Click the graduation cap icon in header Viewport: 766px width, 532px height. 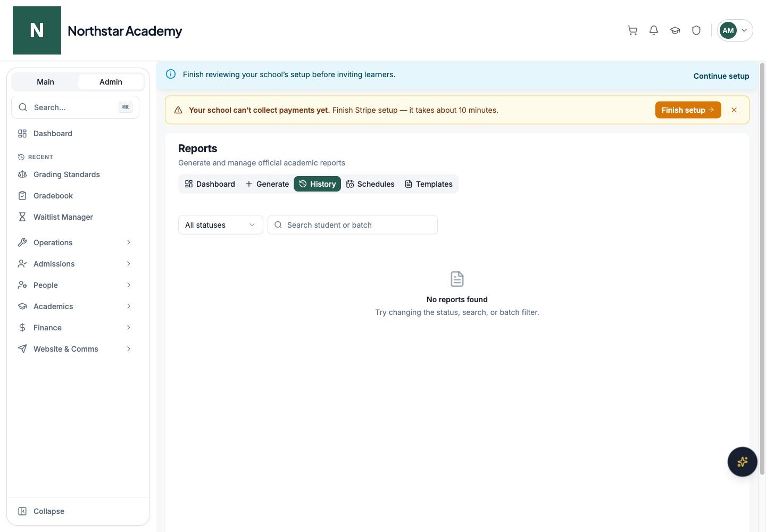pos(675,30)
